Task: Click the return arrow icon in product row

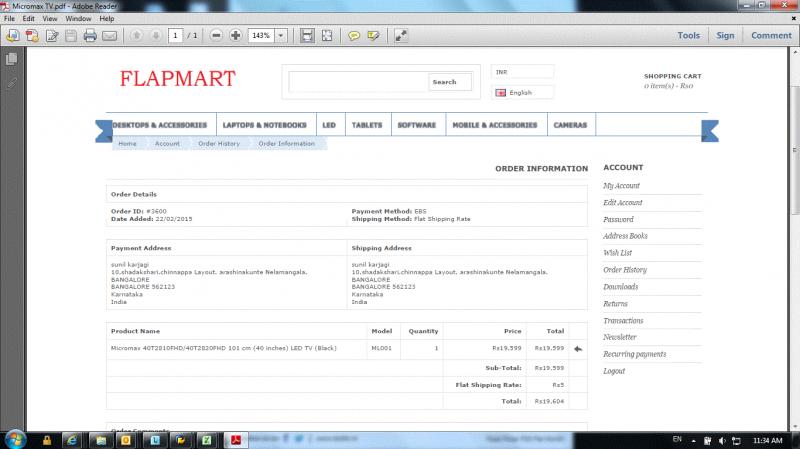Action: coord(578,349)
